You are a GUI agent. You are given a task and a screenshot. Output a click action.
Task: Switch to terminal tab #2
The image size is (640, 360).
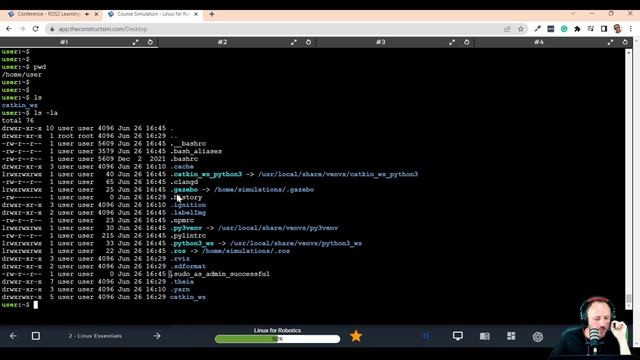click(x=222, y=42)
